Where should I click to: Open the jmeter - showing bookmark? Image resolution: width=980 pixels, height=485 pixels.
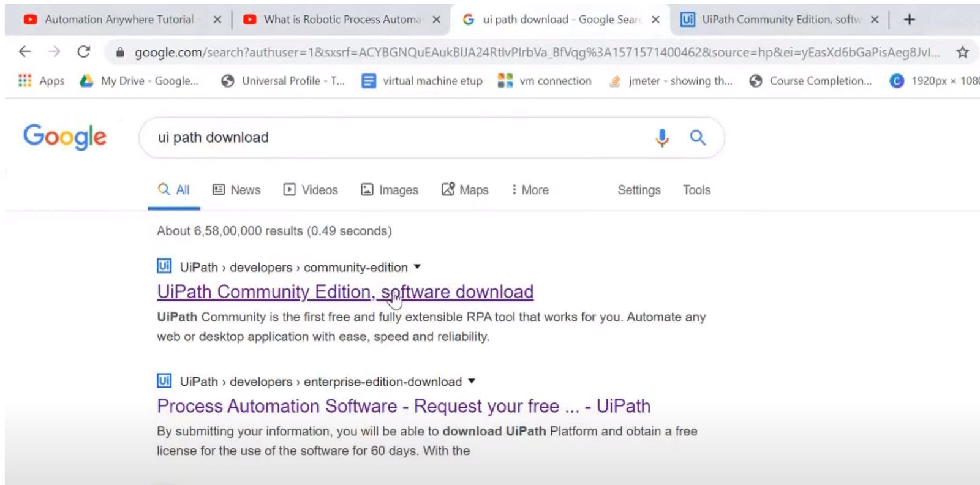coord(671,81)
